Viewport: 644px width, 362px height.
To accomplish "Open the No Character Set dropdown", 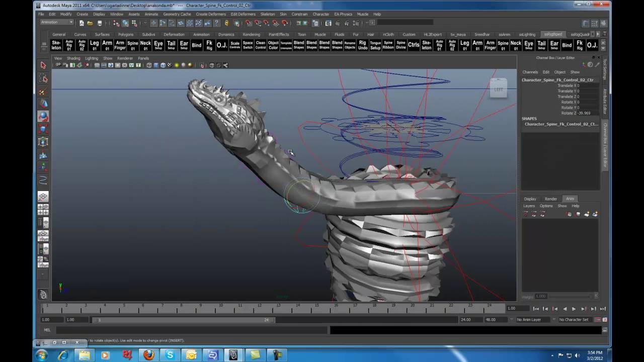I will [574, 320].
